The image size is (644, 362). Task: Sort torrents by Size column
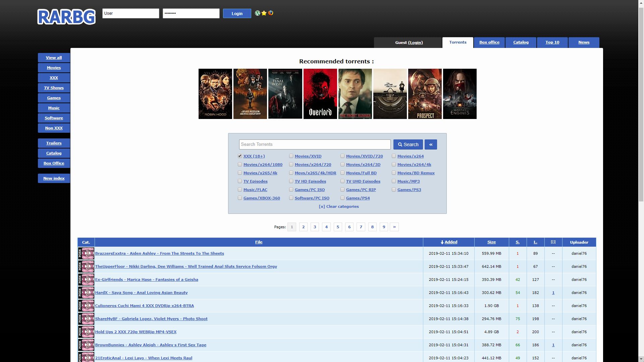[491, 242]
